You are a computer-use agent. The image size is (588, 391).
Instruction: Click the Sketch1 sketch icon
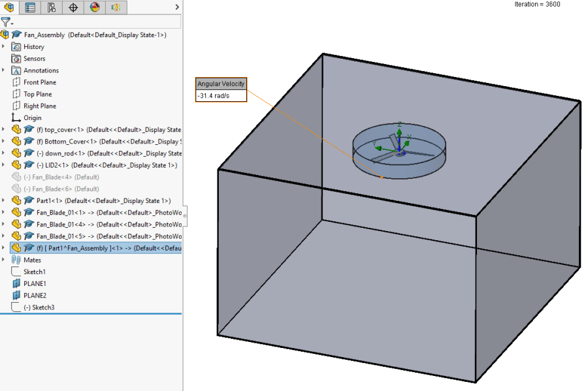point(16,272)
